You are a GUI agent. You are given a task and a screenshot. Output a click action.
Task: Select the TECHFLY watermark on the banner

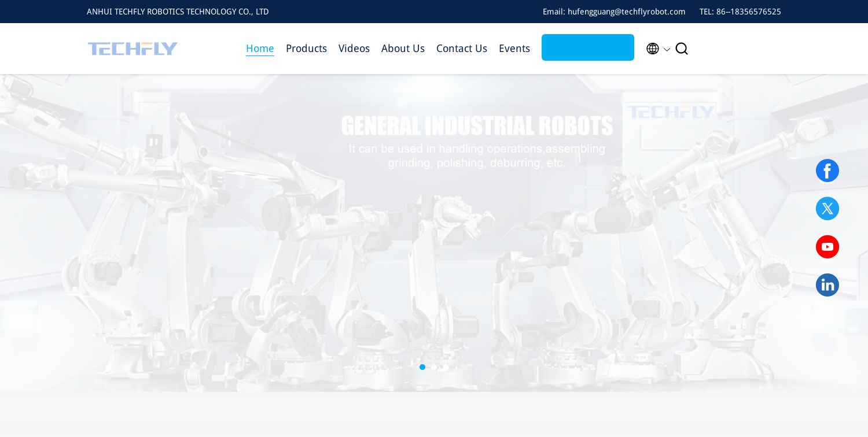click(x=671, y=112)
